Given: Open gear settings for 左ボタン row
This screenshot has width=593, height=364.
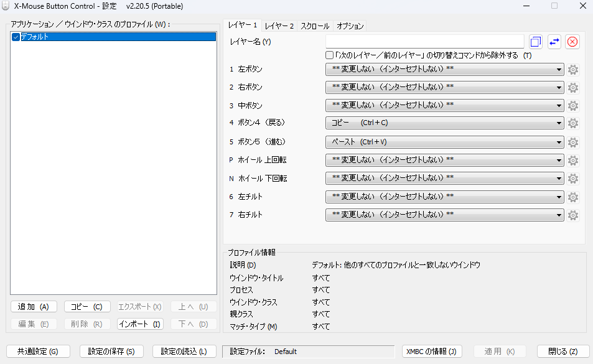Looking at the screenshot, I should coord(573,70).
